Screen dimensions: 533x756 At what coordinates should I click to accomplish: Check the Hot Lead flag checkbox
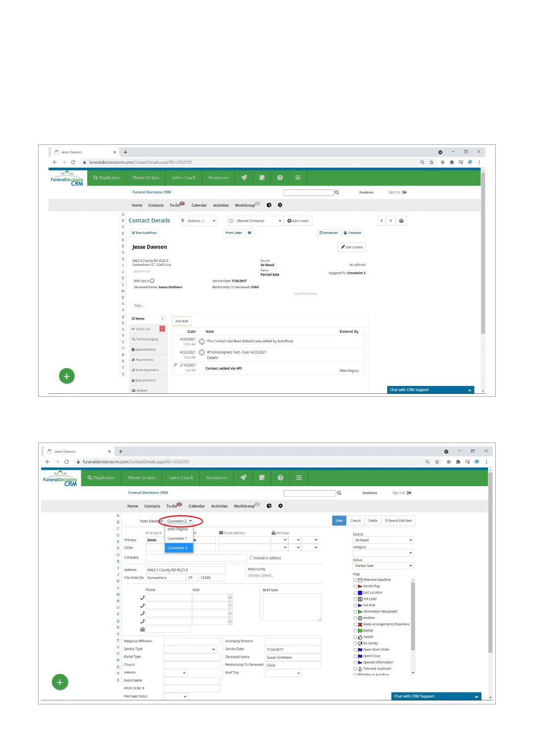click(355, 599)
